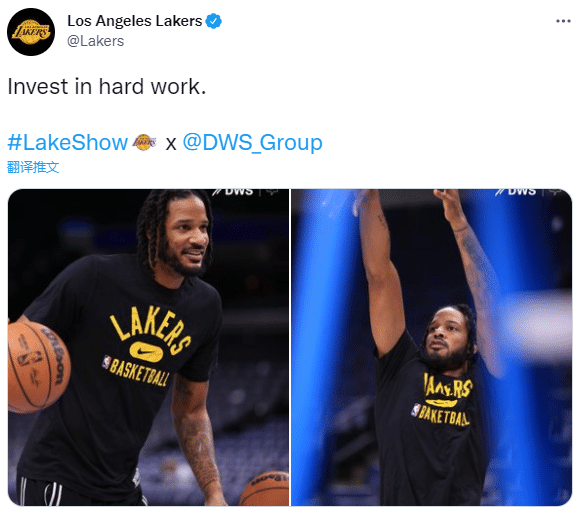Click the basketball held in left photo

pos(37,367)
